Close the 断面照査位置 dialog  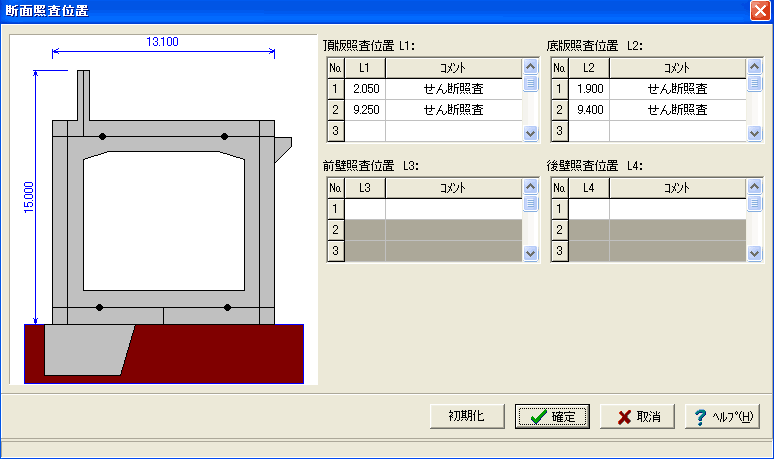coord(759,10)
